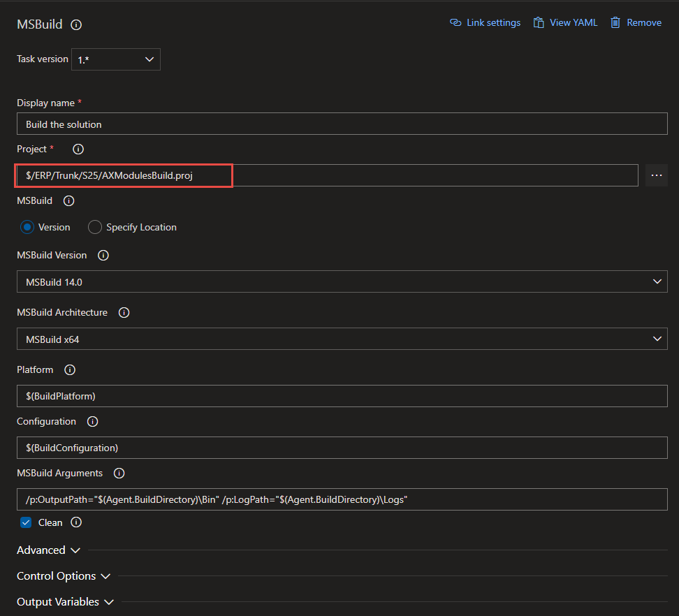Expand the Control Options section
The height and width of the screenshot is (616, 679).
64,576
